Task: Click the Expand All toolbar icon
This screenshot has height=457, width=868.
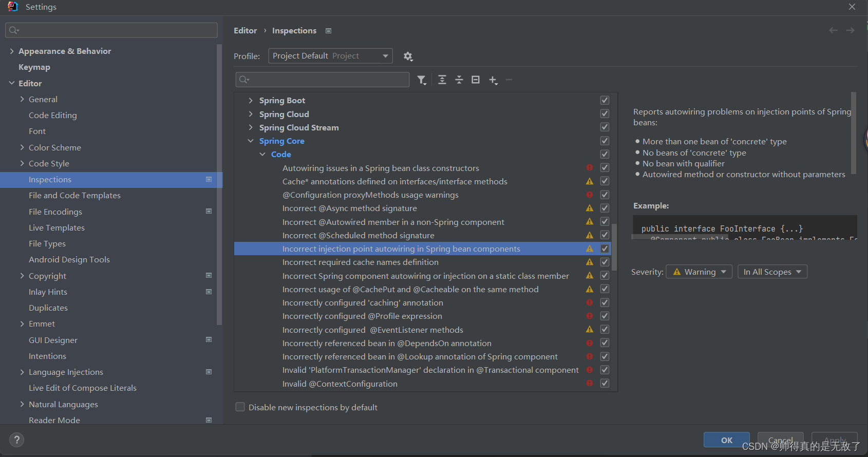Action: point(442,80)
